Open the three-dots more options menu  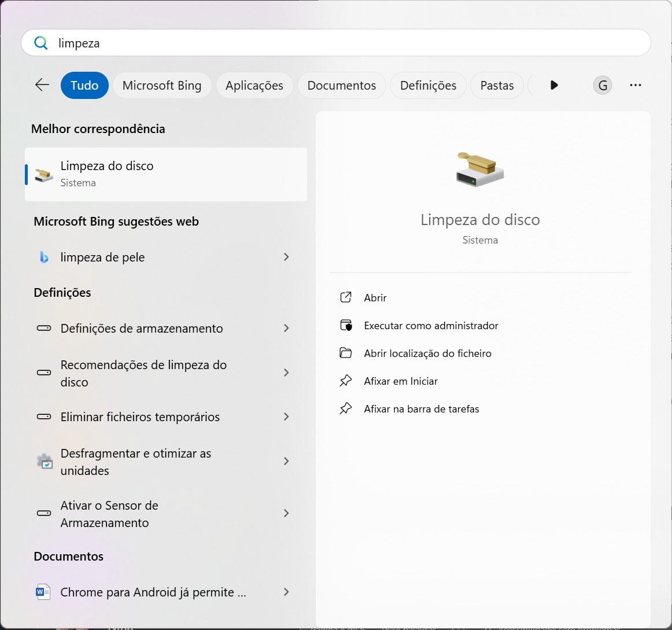[x=636, y=85]
